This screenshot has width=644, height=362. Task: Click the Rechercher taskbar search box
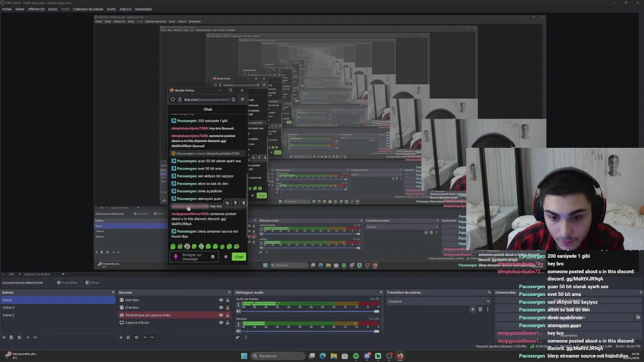[x=278, y=356]
